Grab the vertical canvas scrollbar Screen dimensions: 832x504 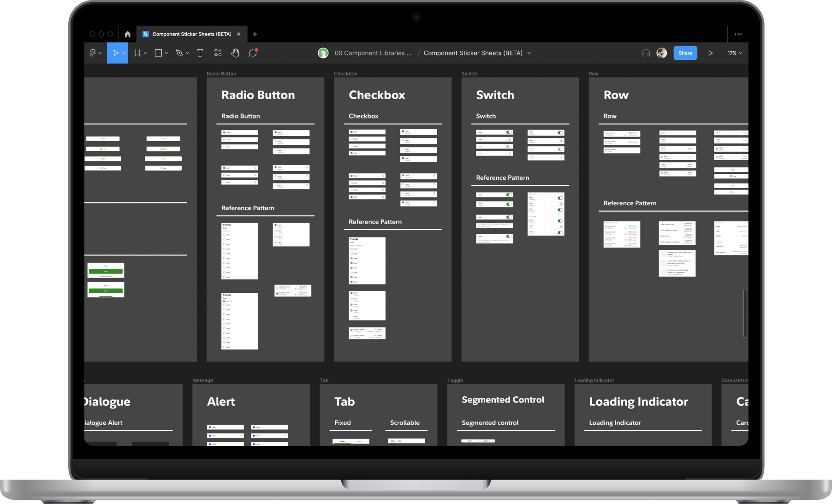pos(745,314)
